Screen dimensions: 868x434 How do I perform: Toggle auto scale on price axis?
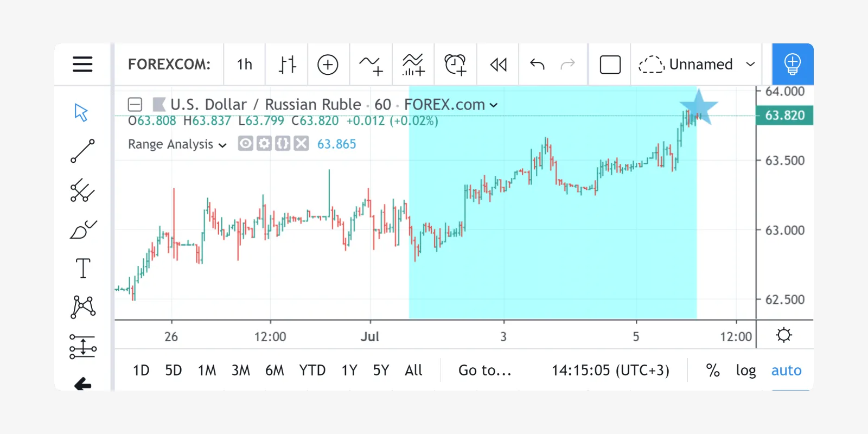point(786,371)
